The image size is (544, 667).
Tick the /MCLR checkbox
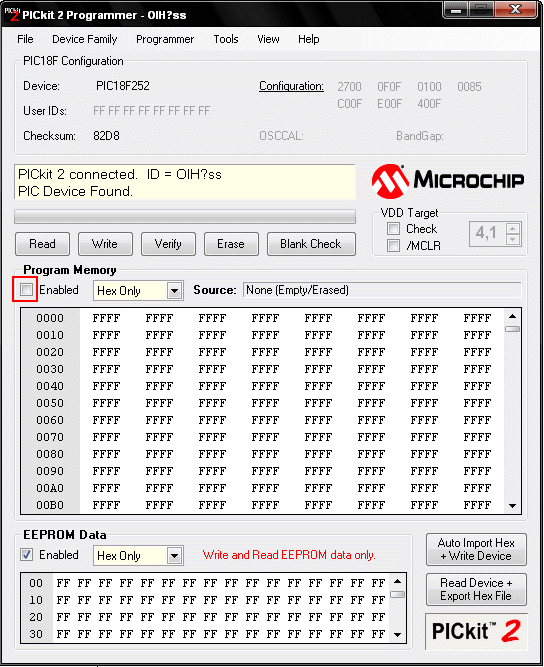coord(393,245)
